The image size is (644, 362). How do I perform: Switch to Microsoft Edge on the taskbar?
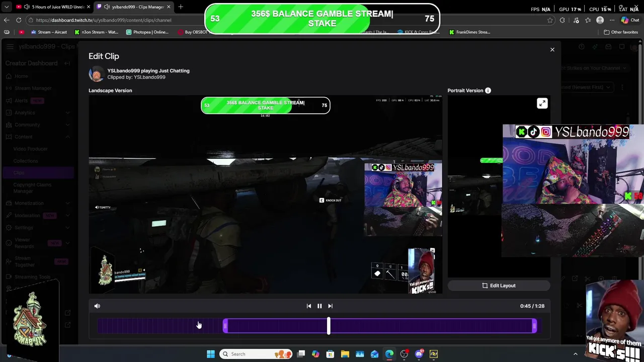click(x=389, y=354)
